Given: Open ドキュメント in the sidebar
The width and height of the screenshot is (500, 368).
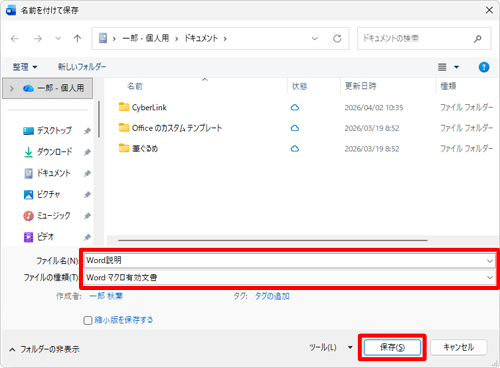Looking at the screenshot, I should coord(47,173).
